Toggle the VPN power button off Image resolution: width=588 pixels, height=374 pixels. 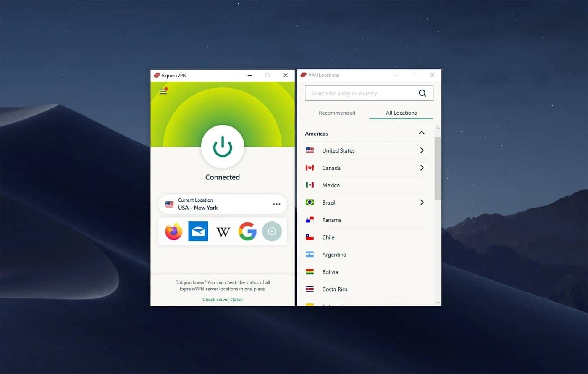point(223,147)
